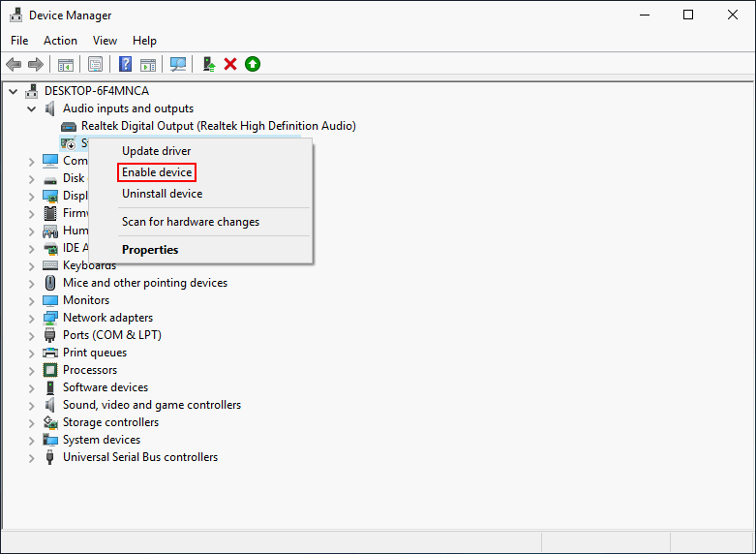The image size is (756, 554).
Task: Click the Ports (COM & LPT) icon
Action: point(49,335)
